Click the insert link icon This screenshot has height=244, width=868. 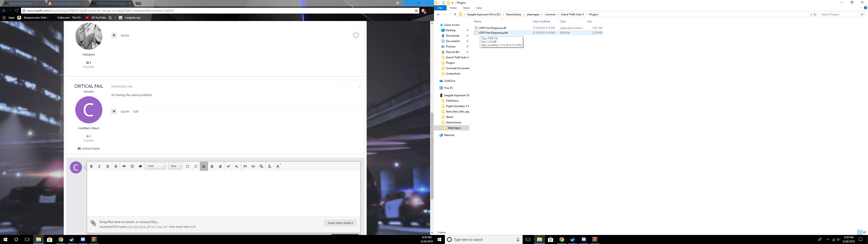pos(124,166)
